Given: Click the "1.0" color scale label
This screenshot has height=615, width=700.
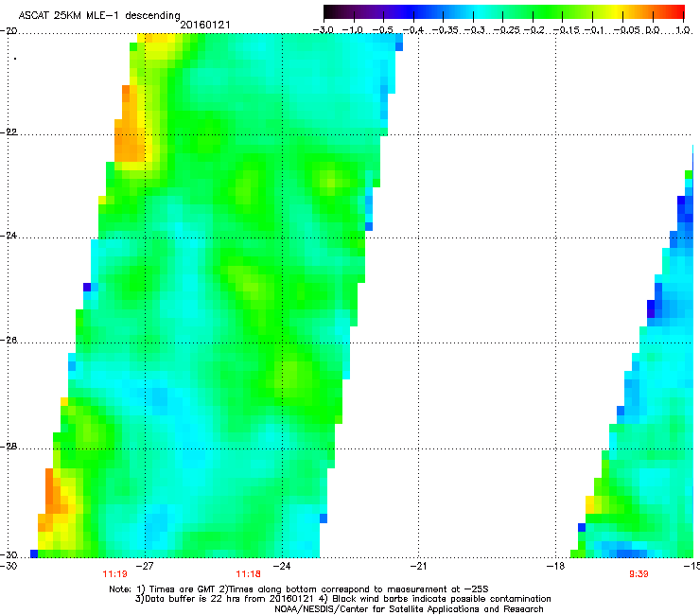Looking at the screenshot, I should coord(683,30).
